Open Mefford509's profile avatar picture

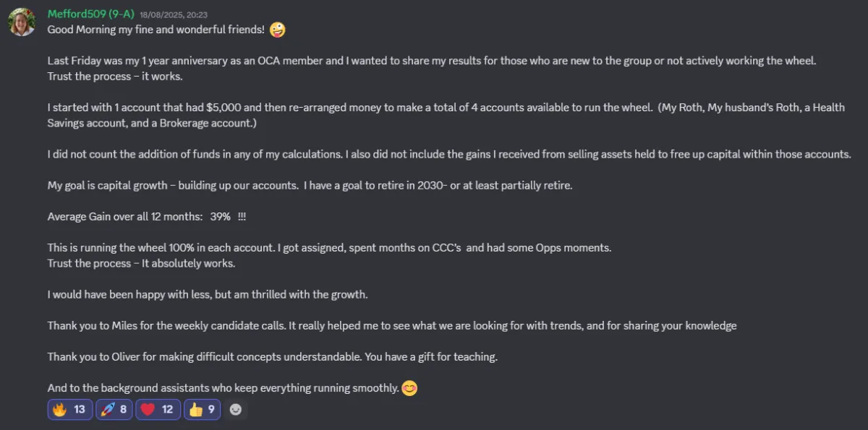[x=22, y=22]
